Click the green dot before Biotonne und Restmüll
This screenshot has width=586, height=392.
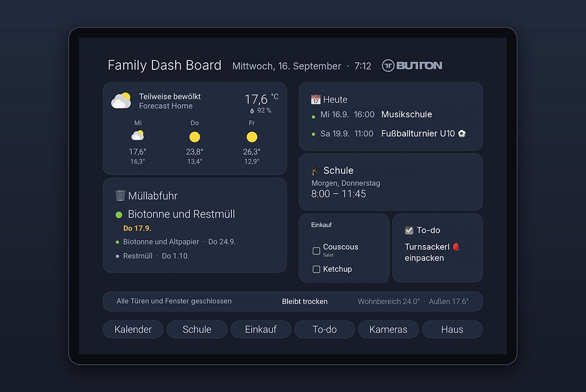[119, 215]
